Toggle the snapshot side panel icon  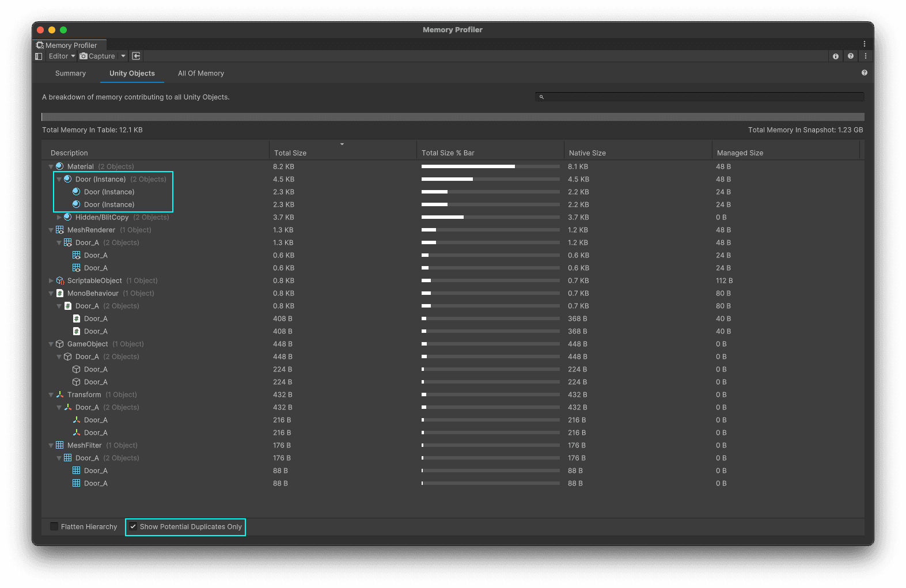(x=39, y=56)
